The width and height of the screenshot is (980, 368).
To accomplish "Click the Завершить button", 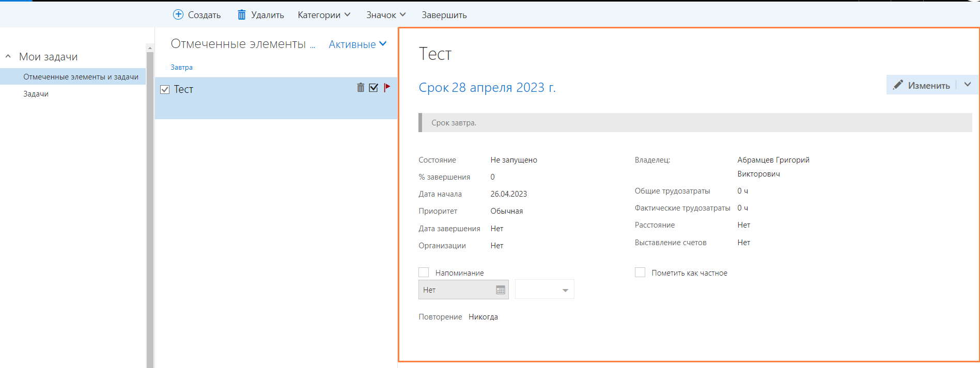I will 444,15.
